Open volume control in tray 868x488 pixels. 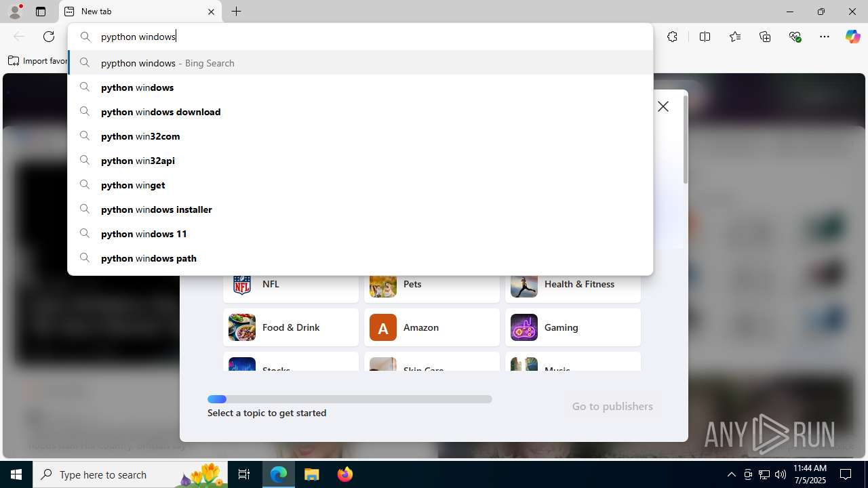tap(781, 474)
